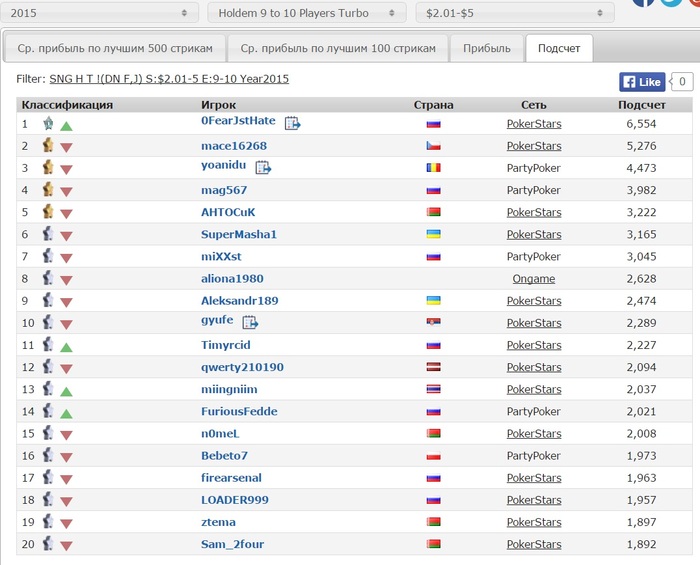Open player profile qwerty210190

242,367
